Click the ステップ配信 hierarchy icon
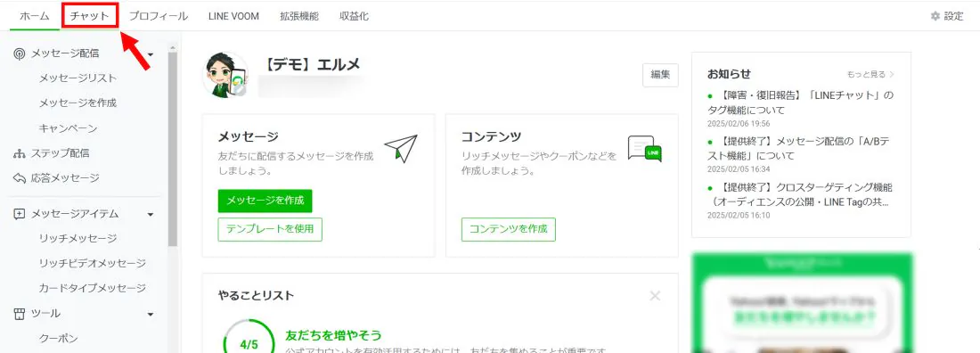The width and height of the screenshot is (980, 353). 20,153
